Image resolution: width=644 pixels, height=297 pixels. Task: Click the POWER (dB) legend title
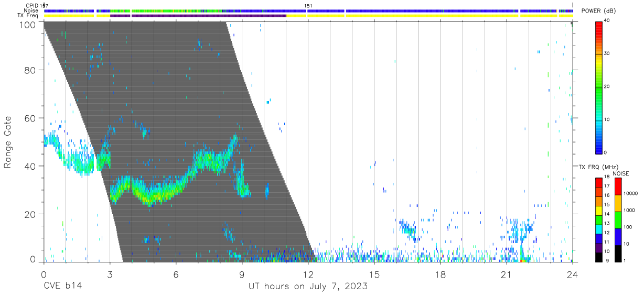coord(598,11)
